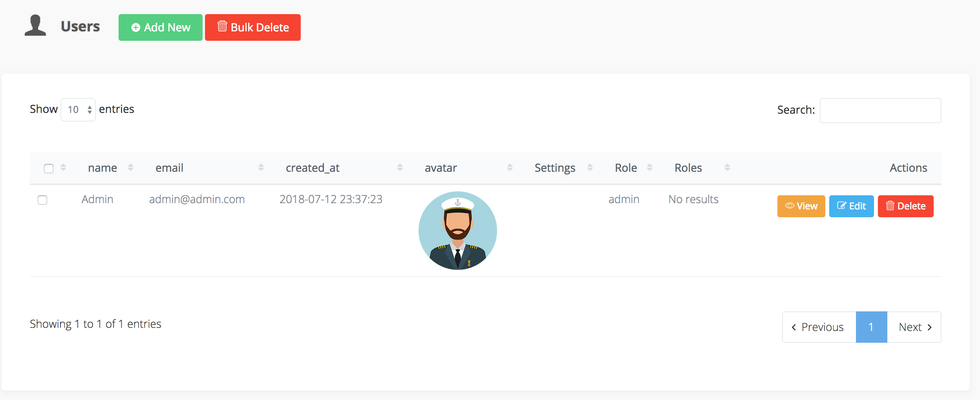Image resolution: width=980 pixels, height=400 pixels.
Task: Click the 'No results' Roles cell
Action: pos(693,199)
